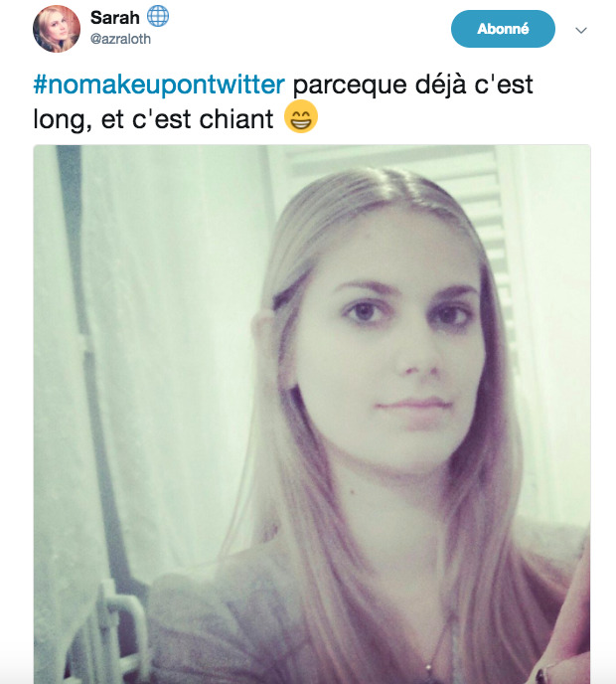616x684 pixels.
Task: Click the display name Sarah
Action: 115,18
